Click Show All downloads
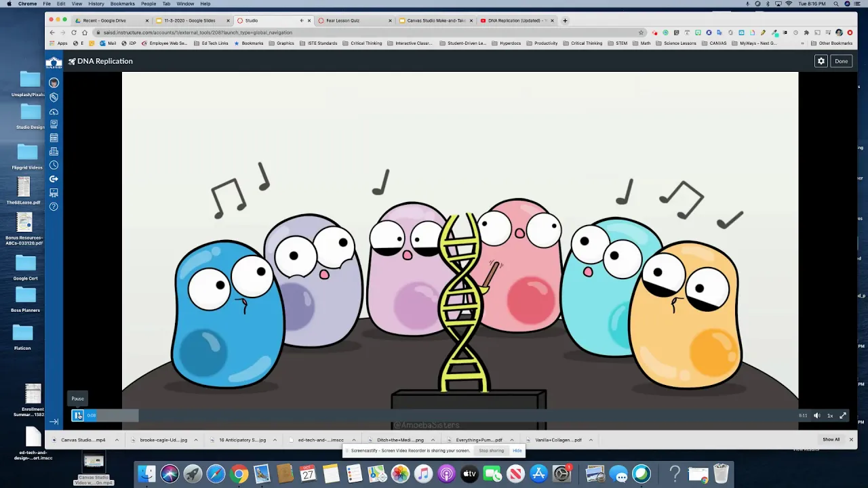Image resolution: width=868 pixels, height=488 pixels. tap(831, 439)
